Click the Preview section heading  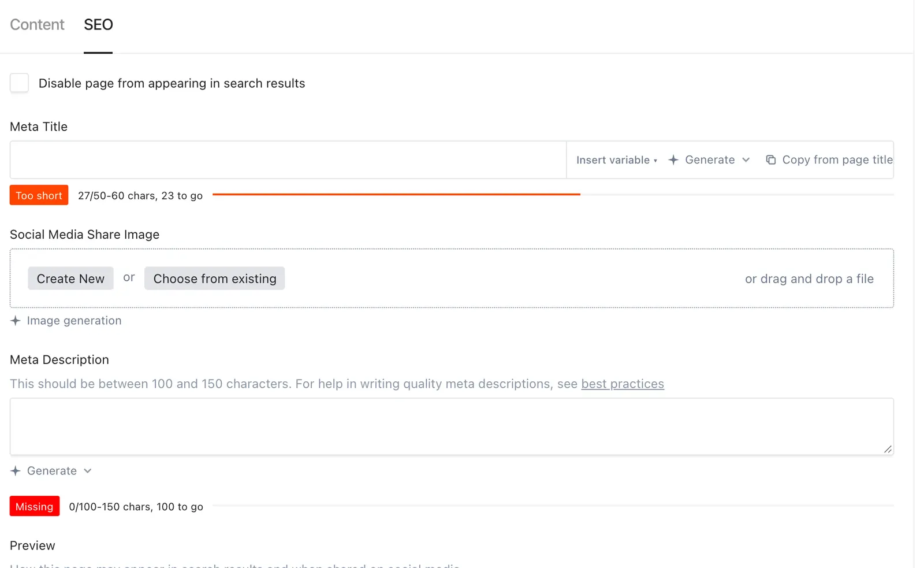[x=32, y=545]
